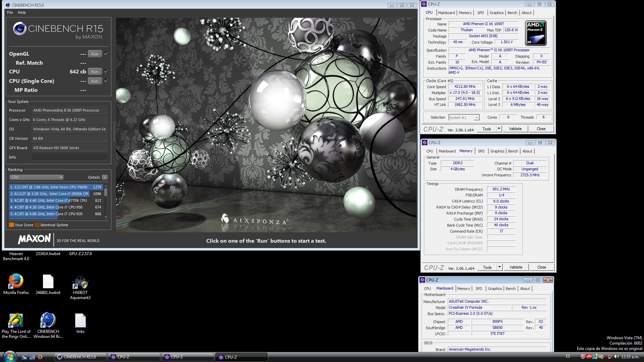Image resolution: width=644 pixels, height=362 pixels.
Task: Click Tools button in top CPU-Z window
Action: [x=486, y=129]
